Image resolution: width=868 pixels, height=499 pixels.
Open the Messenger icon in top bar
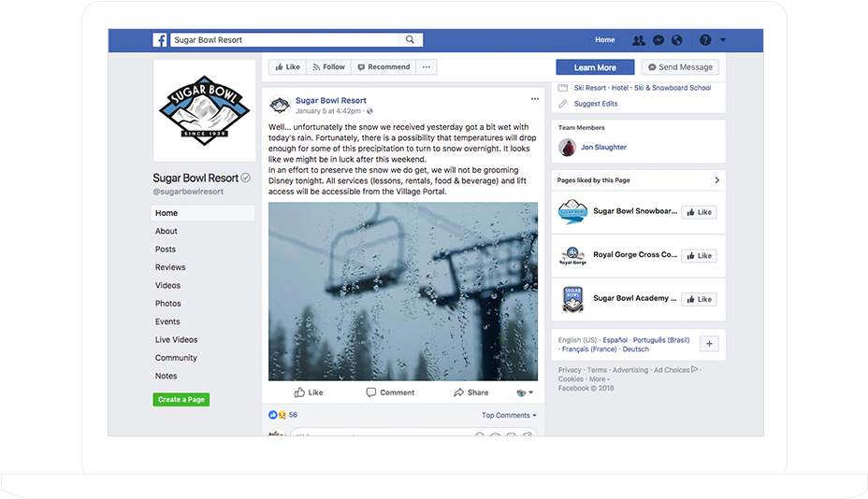(658, 40)
